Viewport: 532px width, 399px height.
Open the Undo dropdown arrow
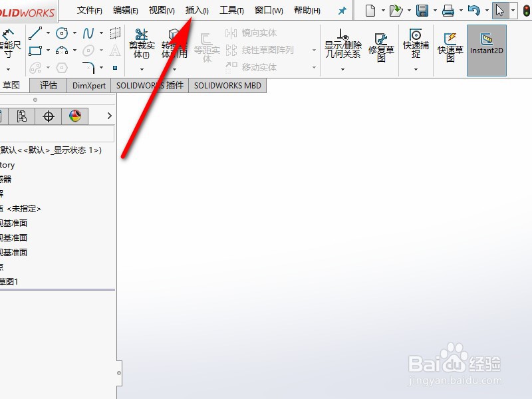click(487, 11)
